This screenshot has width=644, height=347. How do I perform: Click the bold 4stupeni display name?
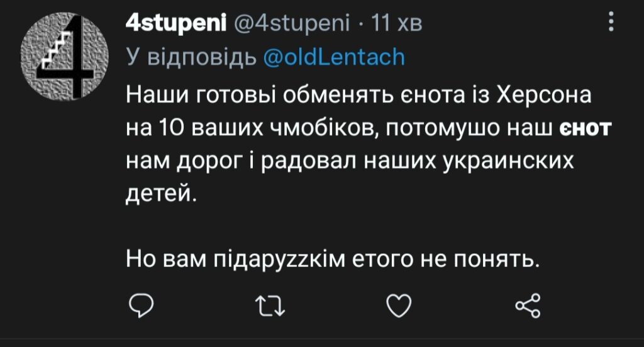[176, 24]
